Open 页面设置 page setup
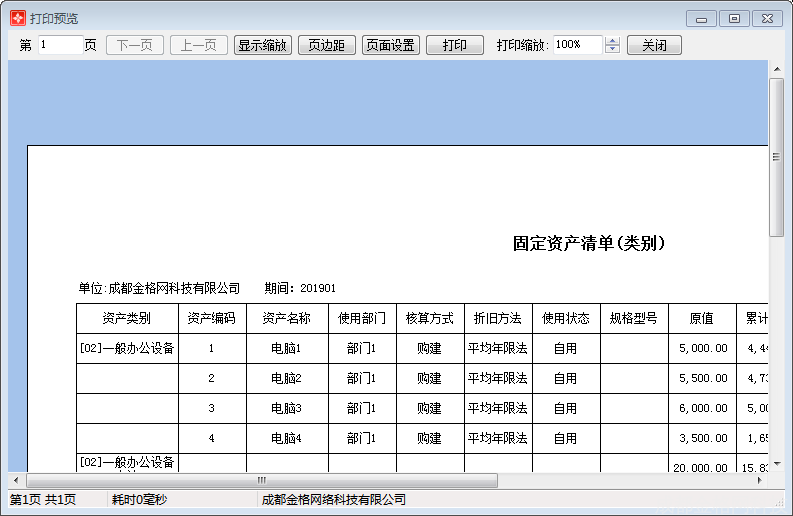793x516 pixels. coord(390,45)
